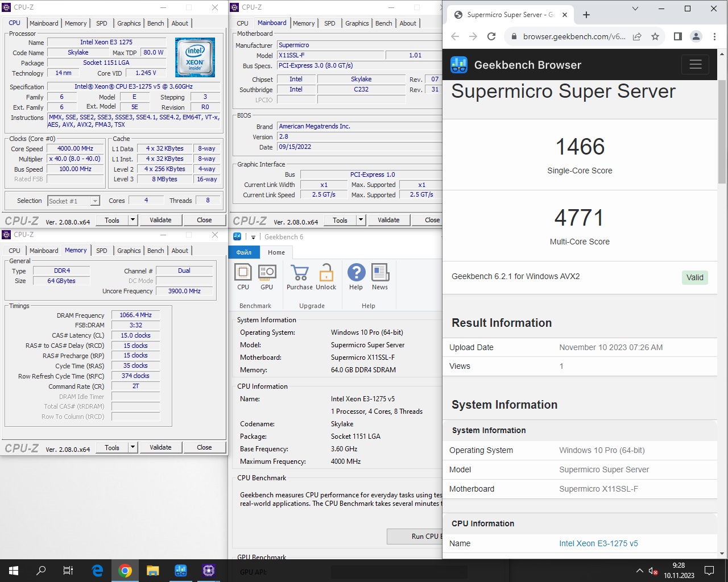Select Mainboard tab in top-left CPU-Z window
The image size is (728, 582).
[44, 23]
